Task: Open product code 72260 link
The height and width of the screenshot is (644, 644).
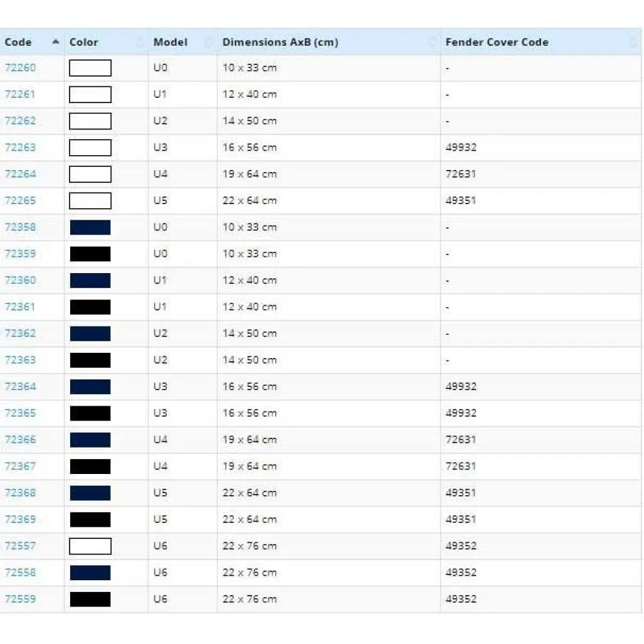Action: pos(20,68)
